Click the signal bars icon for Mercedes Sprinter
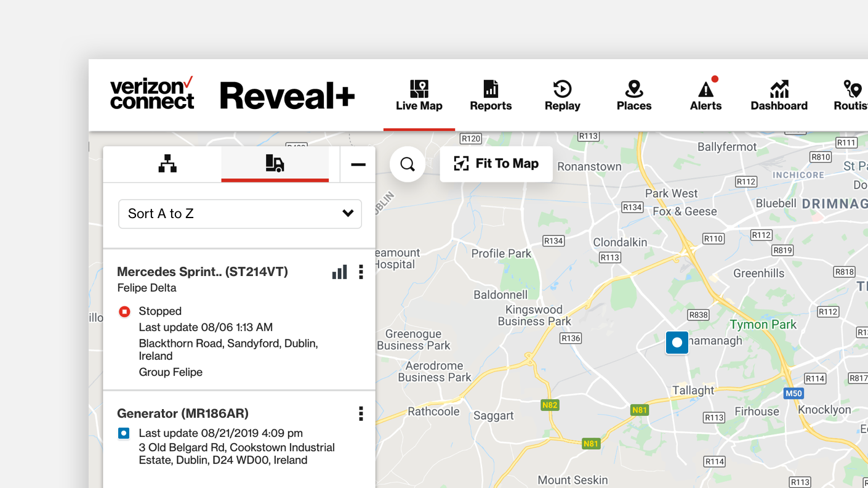 tap(339, 272)
